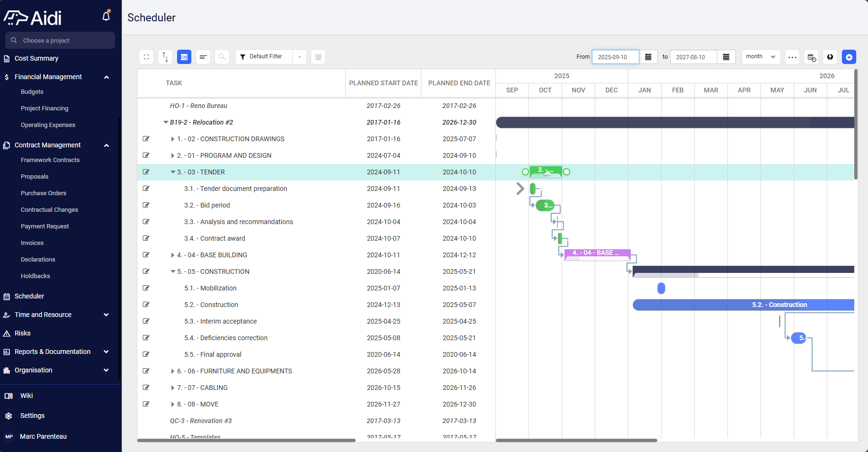Viewport: 868px width, 452px height.
Task: Edit task 5.1. - Mobilization
Action: [x=146, y=288]
